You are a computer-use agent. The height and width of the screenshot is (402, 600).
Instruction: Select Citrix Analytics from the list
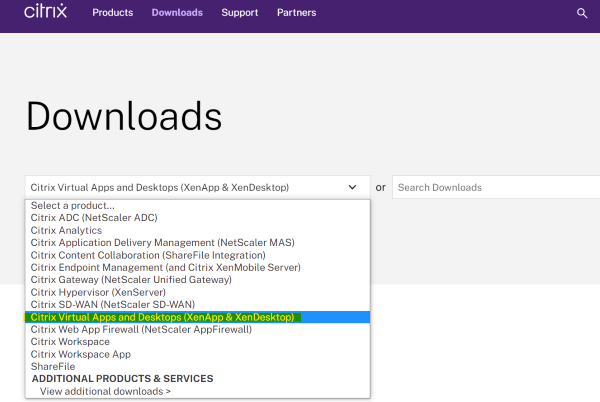(x=197, y=230)
